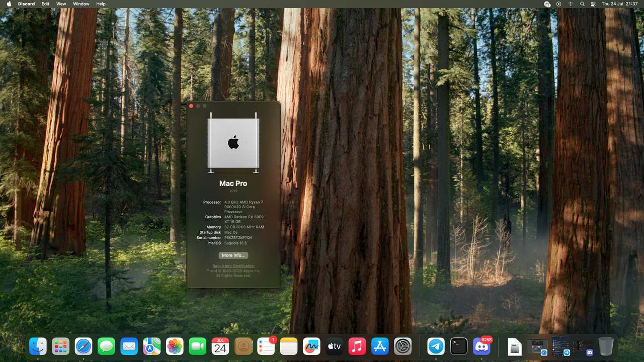Open Terminal from the Dock
Viewport: 644px width, 362px height.
[x=459, y=346]
